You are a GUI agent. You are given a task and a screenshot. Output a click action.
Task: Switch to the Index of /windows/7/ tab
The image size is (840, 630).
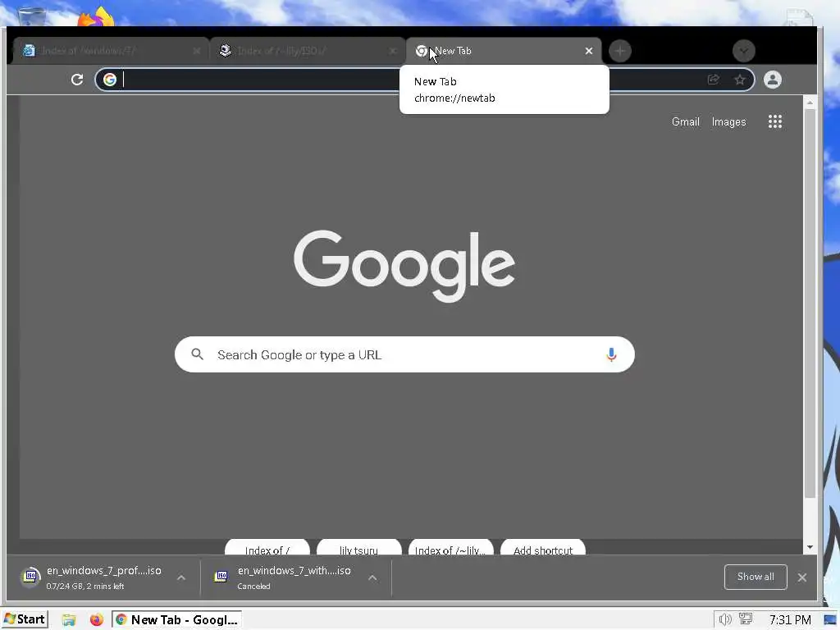(x=110, y=51)
